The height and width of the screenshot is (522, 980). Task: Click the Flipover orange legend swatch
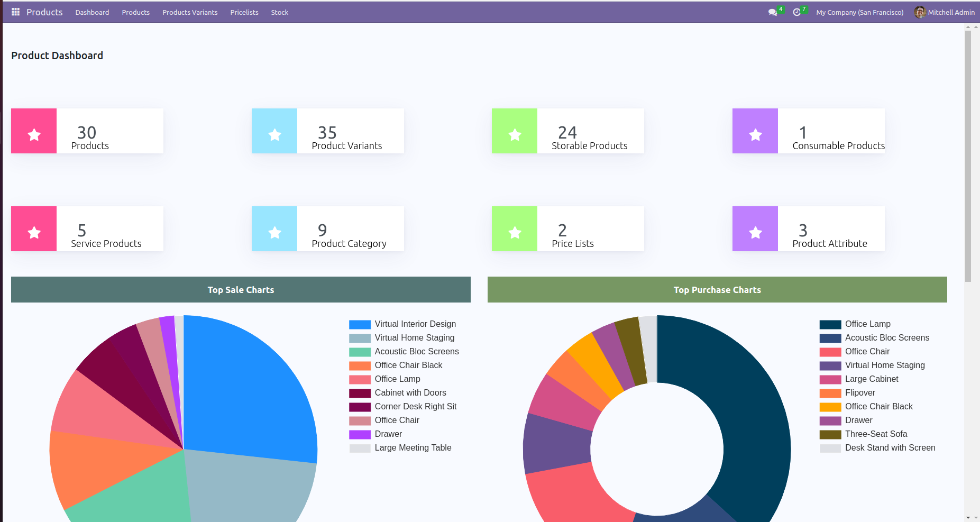coord(830,393)
